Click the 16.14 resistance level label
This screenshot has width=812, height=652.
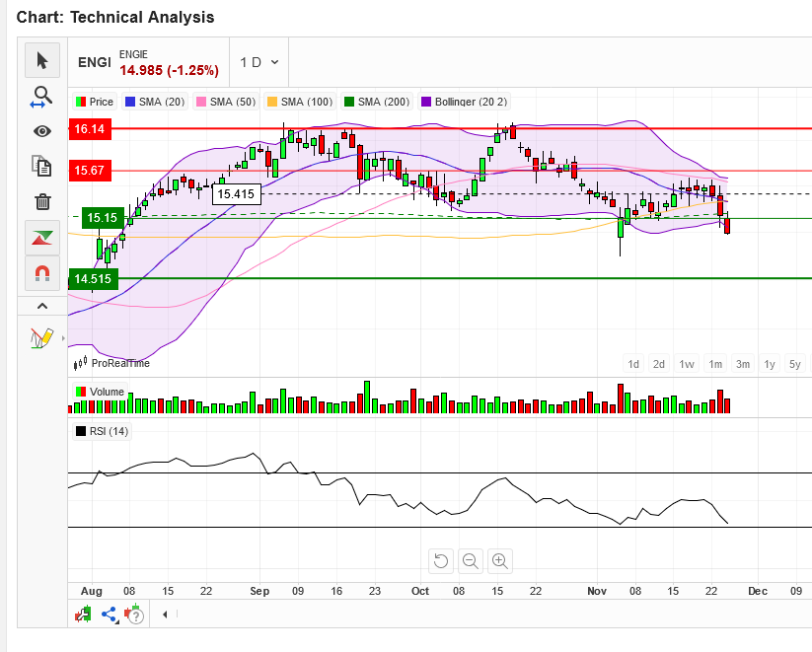[90, 129]
